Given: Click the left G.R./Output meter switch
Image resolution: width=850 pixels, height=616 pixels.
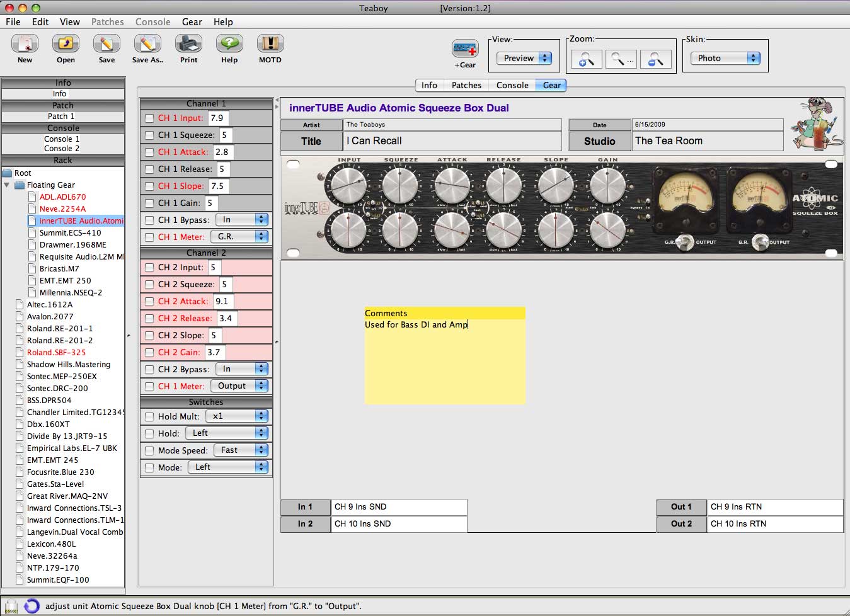Looking at the screenshot, I should point(686,242).
